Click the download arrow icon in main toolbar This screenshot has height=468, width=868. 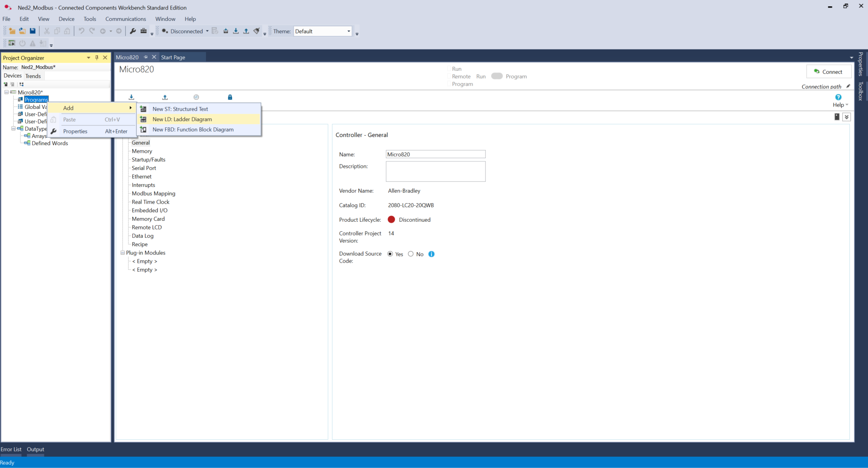(x=236, y=31)
